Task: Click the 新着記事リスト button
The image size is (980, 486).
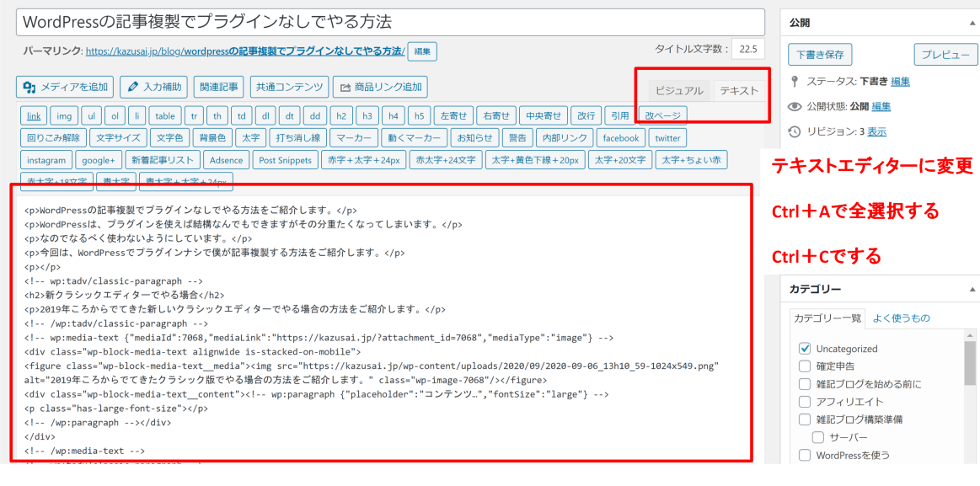Action: coord(163,160)
